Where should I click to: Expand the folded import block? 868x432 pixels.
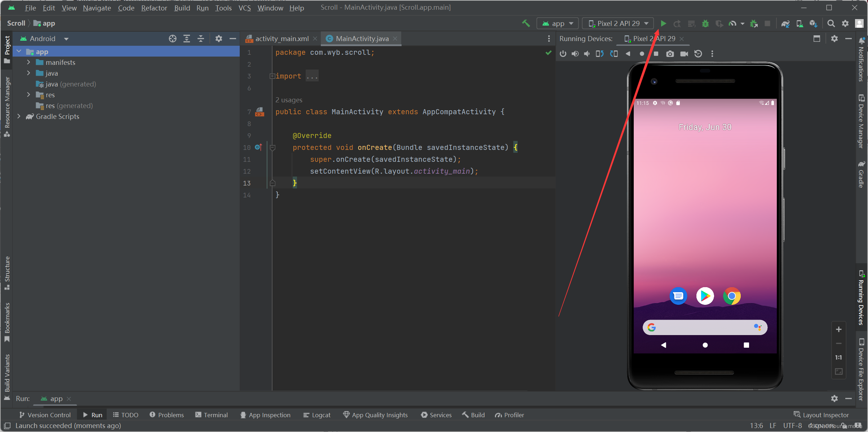point(273,76)
